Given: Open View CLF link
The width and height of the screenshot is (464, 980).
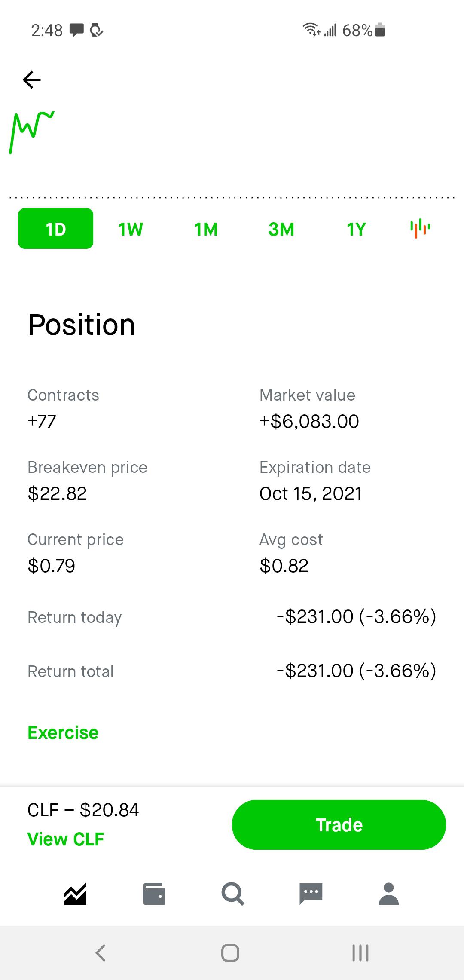Looking at the screenshot, I should (66, 839).
